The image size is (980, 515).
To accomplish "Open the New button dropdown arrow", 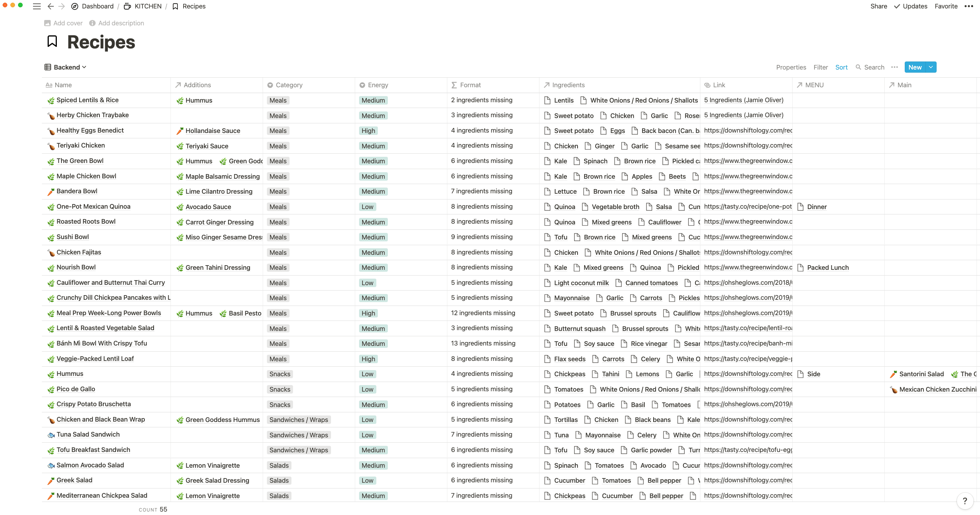I will point(931,67).
